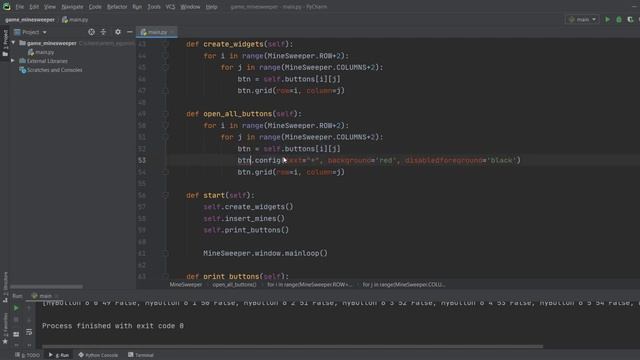640x360 pixels.
Task: Open the TODO tool window tab
Action: click(28, 355)
